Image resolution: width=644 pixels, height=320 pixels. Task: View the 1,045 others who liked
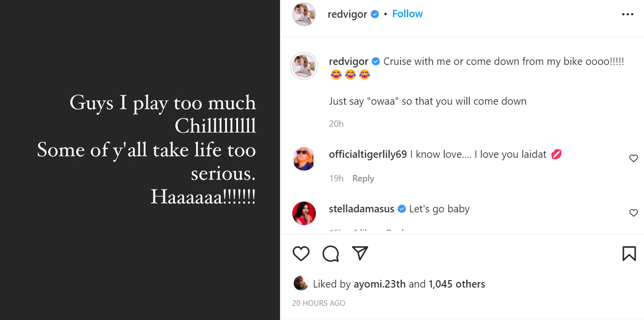point(456,284)
